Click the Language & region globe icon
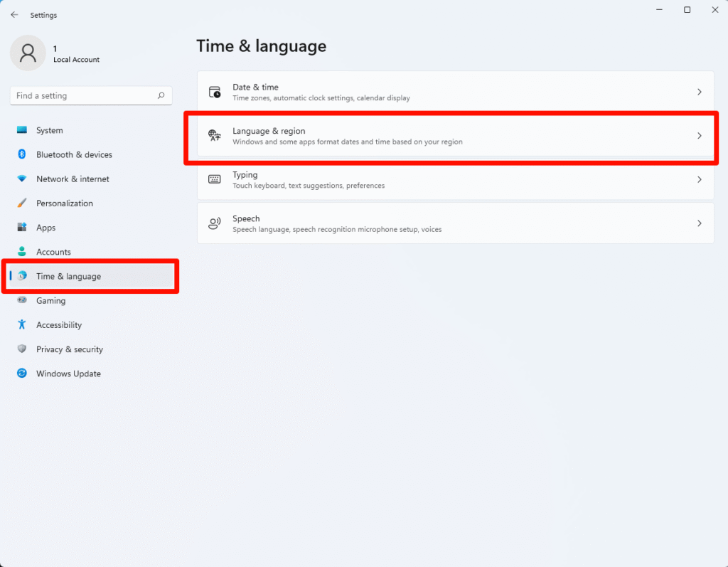The width and height of the screenshot is (728, 567). 215,135
